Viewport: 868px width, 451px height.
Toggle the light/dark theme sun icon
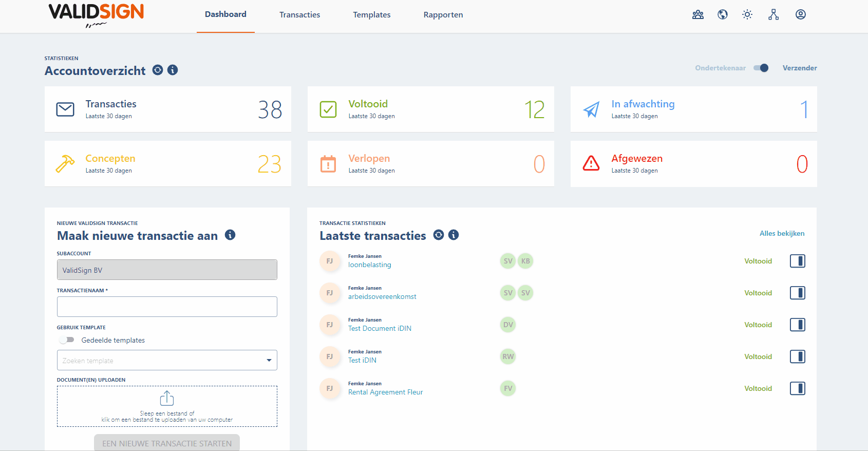[747, 14]
